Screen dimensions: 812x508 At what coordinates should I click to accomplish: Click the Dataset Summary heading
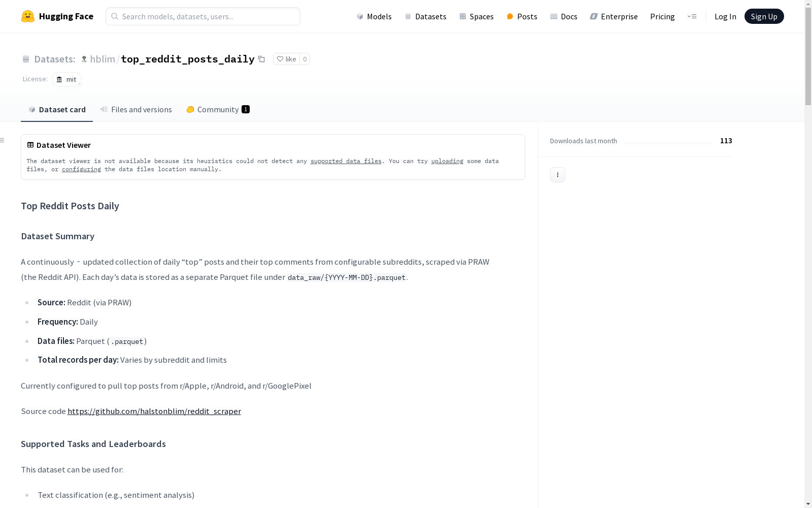click(x=58, y=236)
